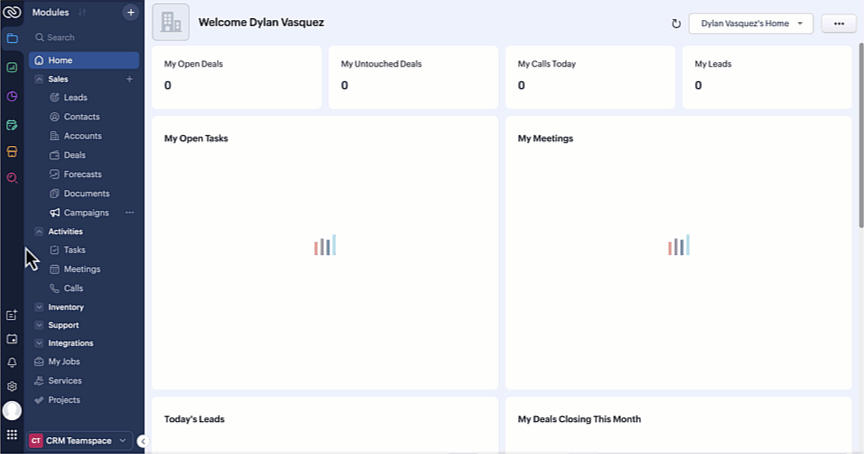
Task: Open the CRM Teamspace switcher dropdown
Action: (x=80, y=440)
